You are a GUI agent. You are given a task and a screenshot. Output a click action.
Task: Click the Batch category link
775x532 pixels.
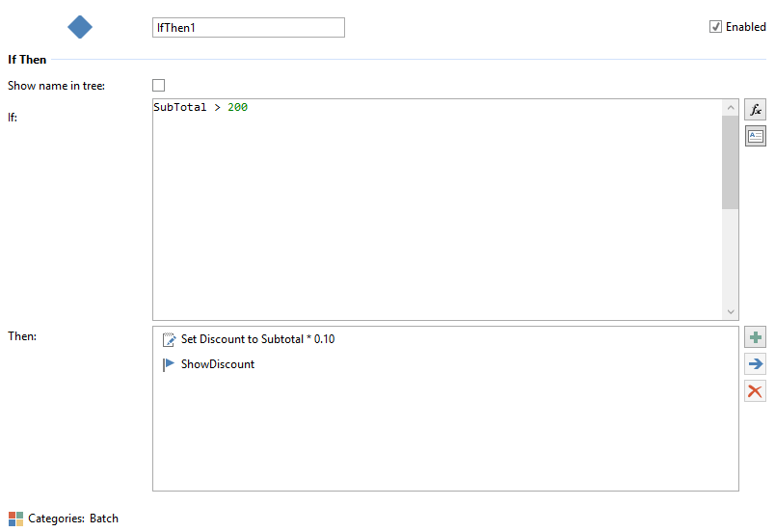[x=104, y=519]
